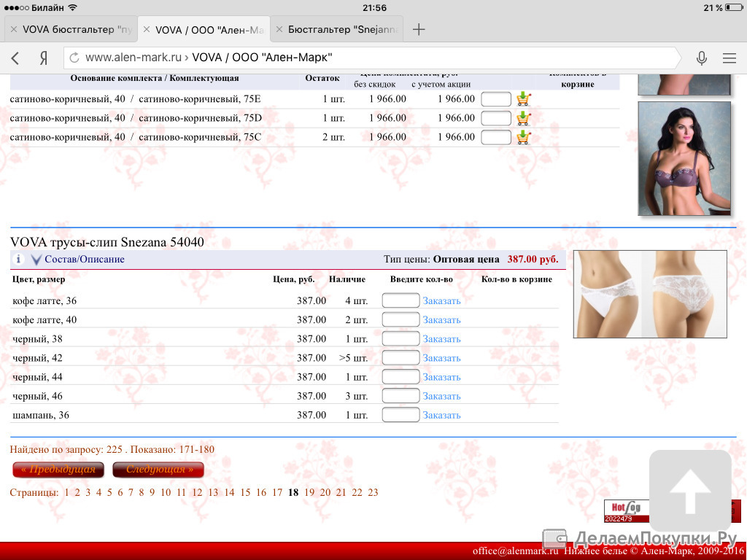This screenshot has height=560, width=747.
Task: Click Заказать for кофе латте, 36
Action: coord(441,301)
